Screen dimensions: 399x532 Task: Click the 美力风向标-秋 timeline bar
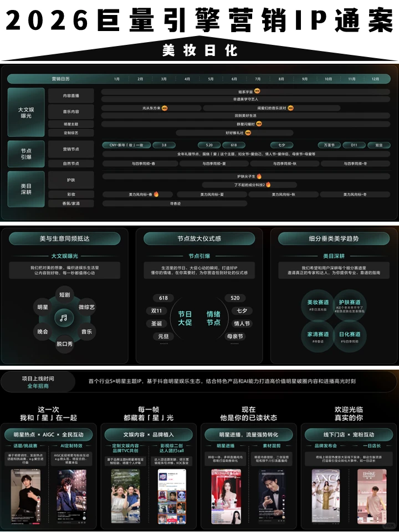pyautogui.click(x=283, y=195)
